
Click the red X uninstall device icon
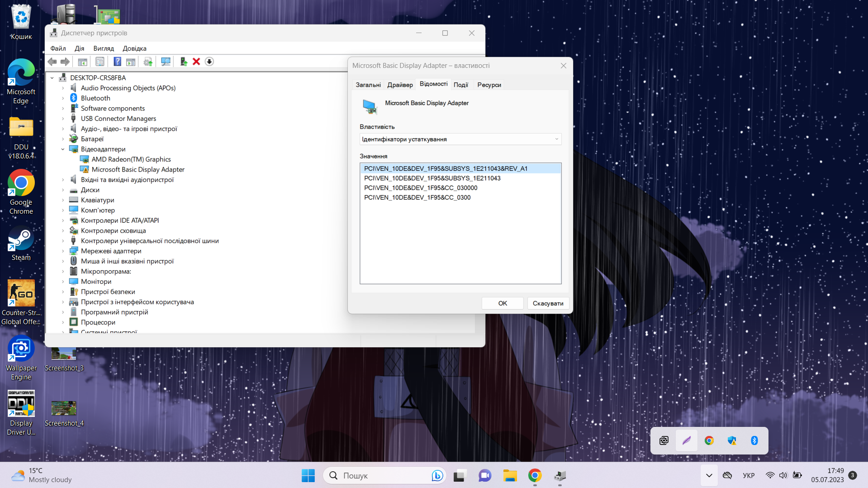point(196,62)
